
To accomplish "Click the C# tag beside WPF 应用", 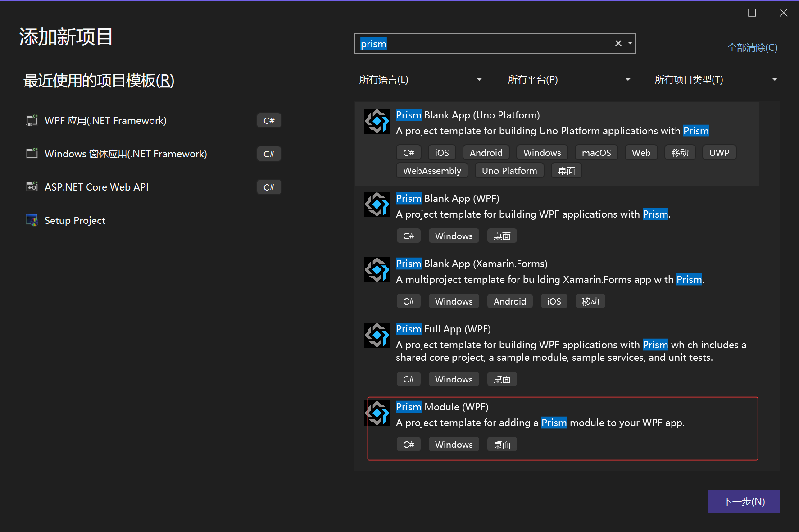I will [x=269, y=120].
